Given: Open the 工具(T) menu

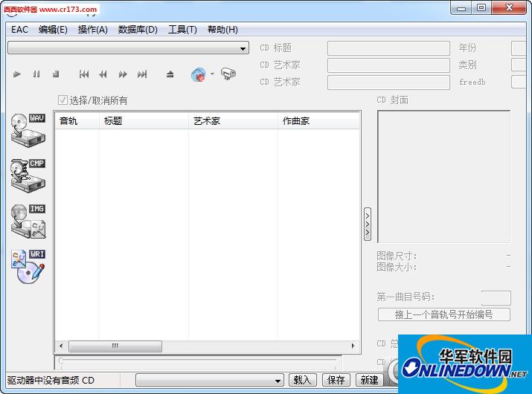Looking at the screenshot, I should point(182,30).
